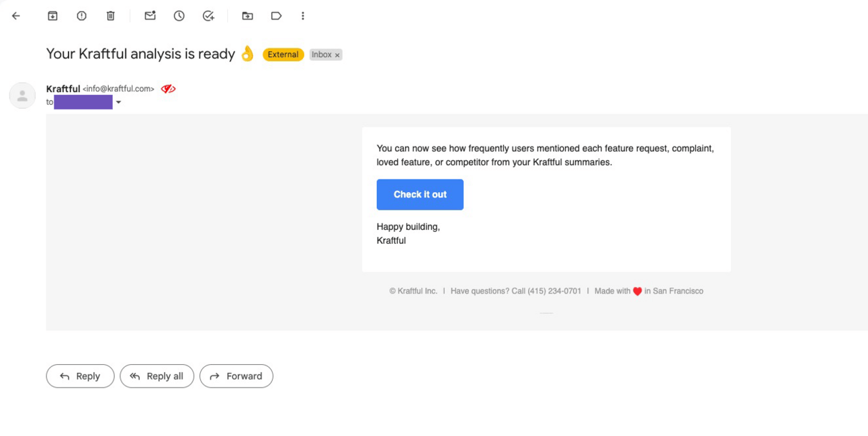The width and height of the screenshot is (868, 436).
Task: Go back to inbox with back arrow
Action: tap(16, 16)
